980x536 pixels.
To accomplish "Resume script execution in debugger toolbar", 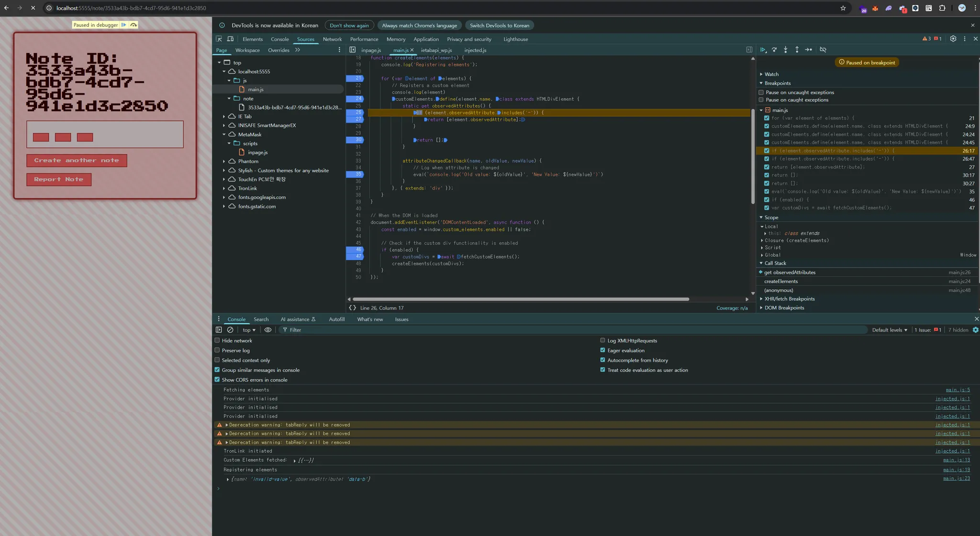I will [763, 50].
